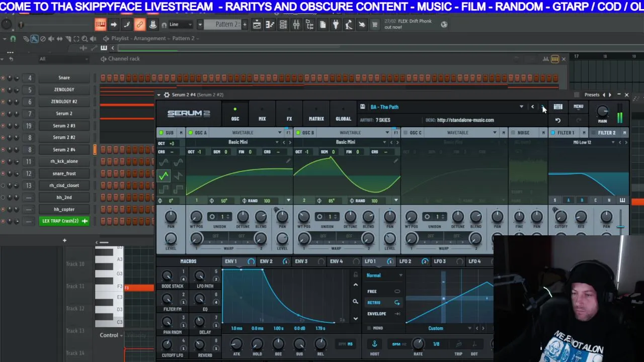This screenshot has height=362, width=644.
Task: Toggle FILTER 1 power switch
Action: point(553,133)
